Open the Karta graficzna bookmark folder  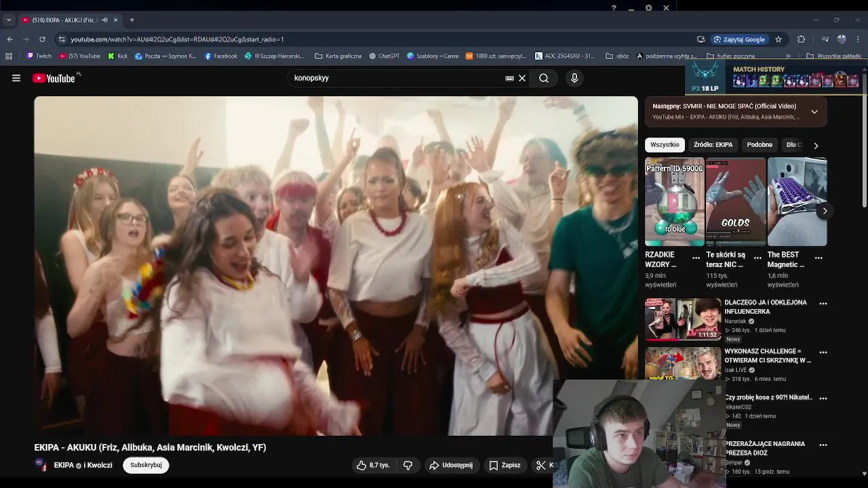(x=338, y=56)
